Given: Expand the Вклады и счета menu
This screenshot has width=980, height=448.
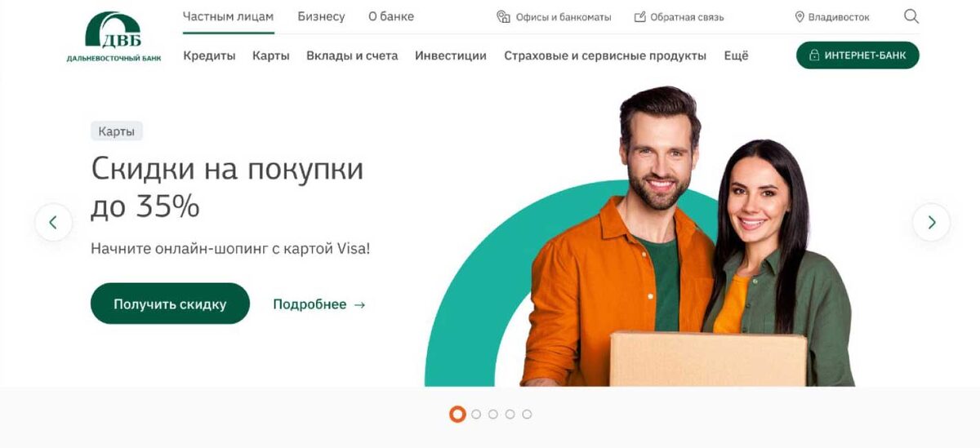Looking at the screenshot, I should pos(352,55).
